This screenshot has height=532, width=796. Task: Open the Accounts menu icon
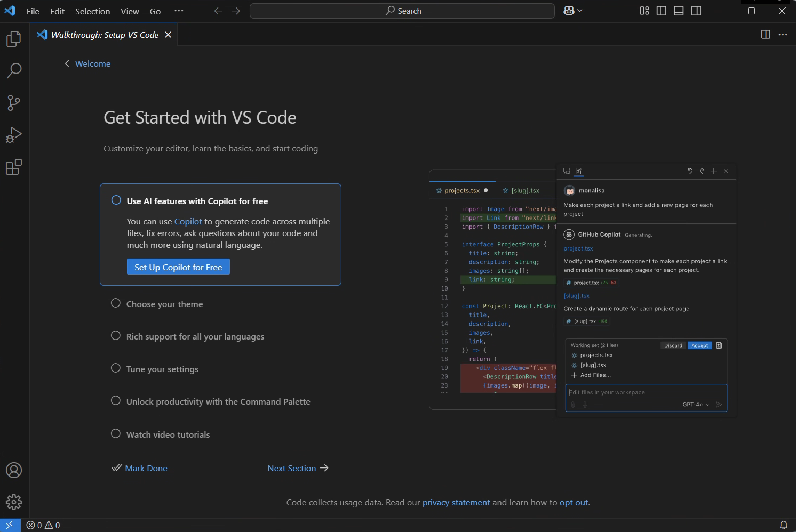click(14, 470)
